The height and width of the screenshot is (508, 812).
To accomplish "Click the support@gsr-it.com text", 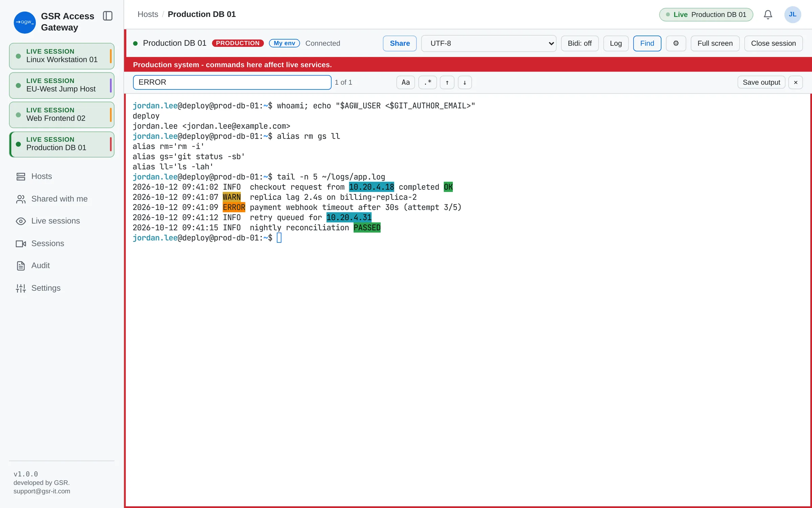I will [x=42, y=491].
